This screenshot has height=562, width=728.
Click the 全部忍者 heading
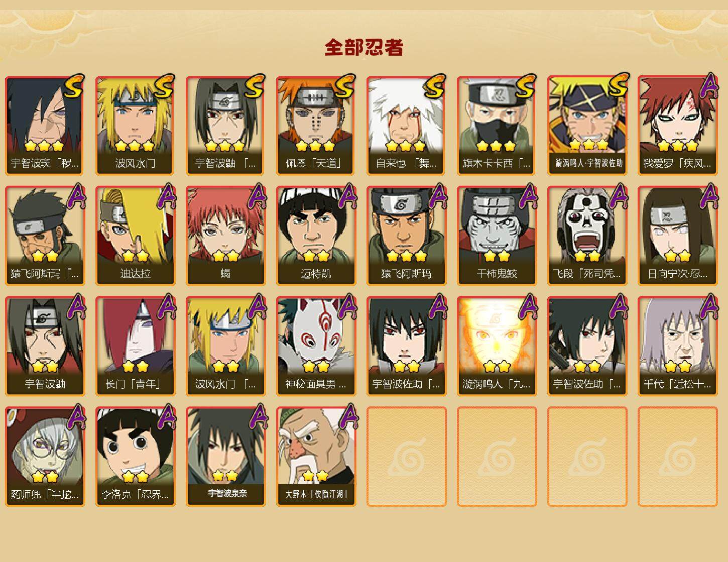(364, 48)
